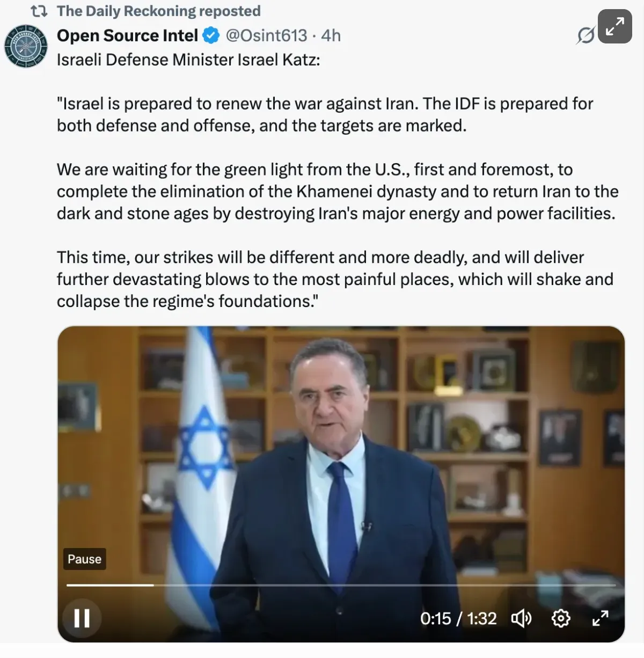Open the 4h timestamp link
644x658 pixels.
pos(331,35)
